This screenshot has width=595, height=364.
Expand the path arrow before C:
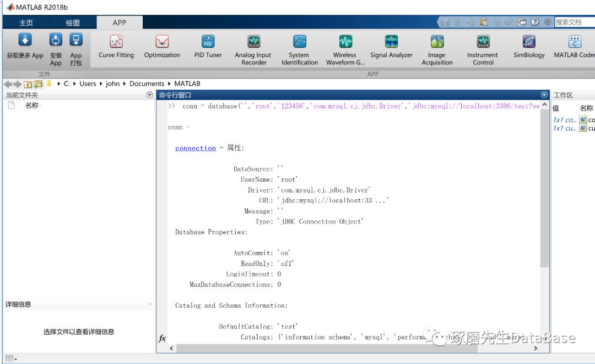pyautogui.click(x=59, y=83)
